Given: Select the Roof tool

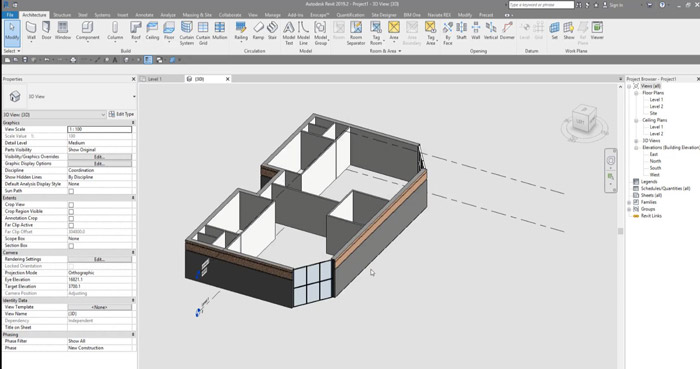Looking at the screenshot, I should [136, 31].
